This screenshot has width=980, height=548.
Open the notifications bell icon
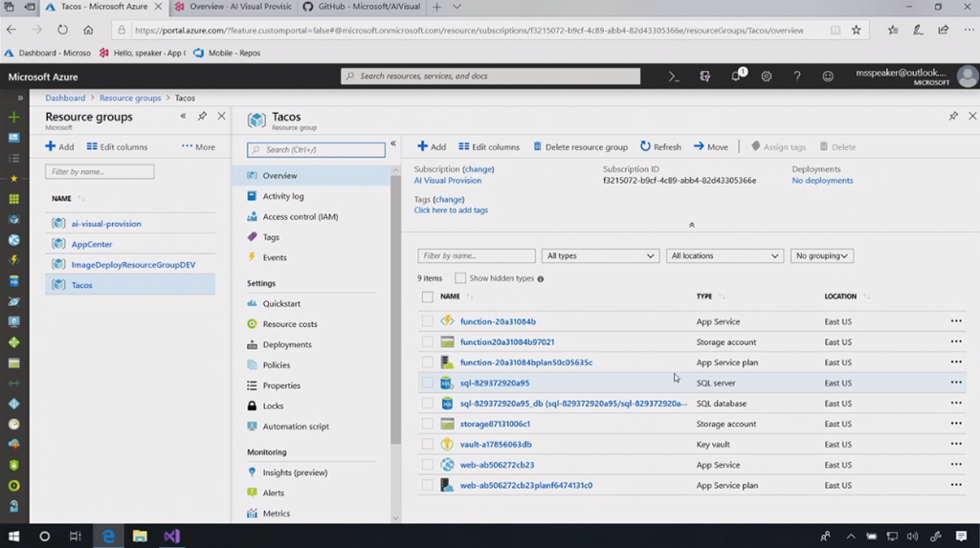736,77
